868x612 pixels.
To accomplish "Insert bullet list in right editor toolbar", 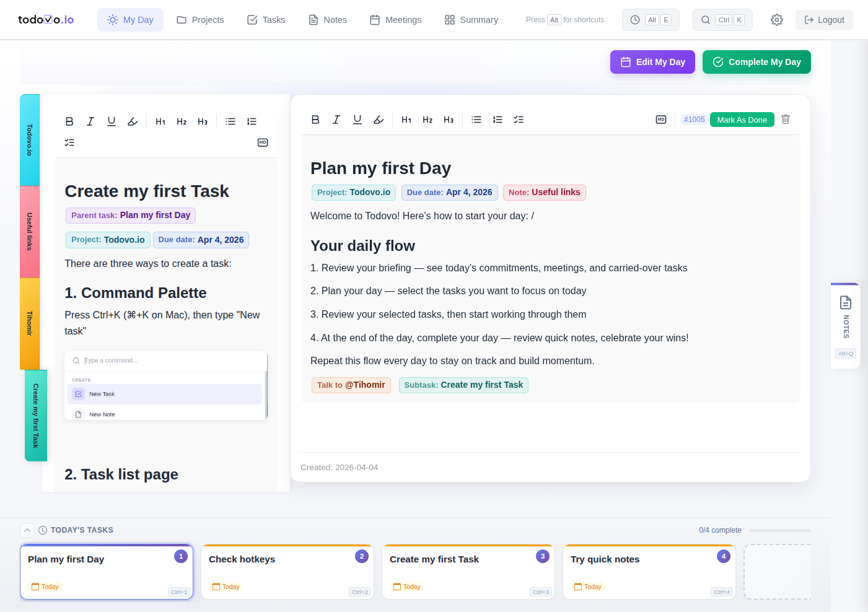I will coord(476,120).
